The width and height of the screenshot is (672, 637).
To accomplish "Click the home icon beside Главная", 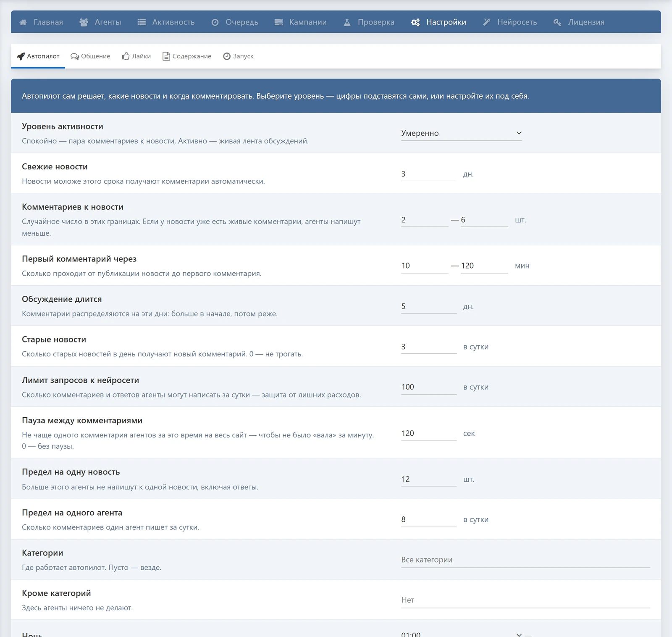I will click(23, 22).
